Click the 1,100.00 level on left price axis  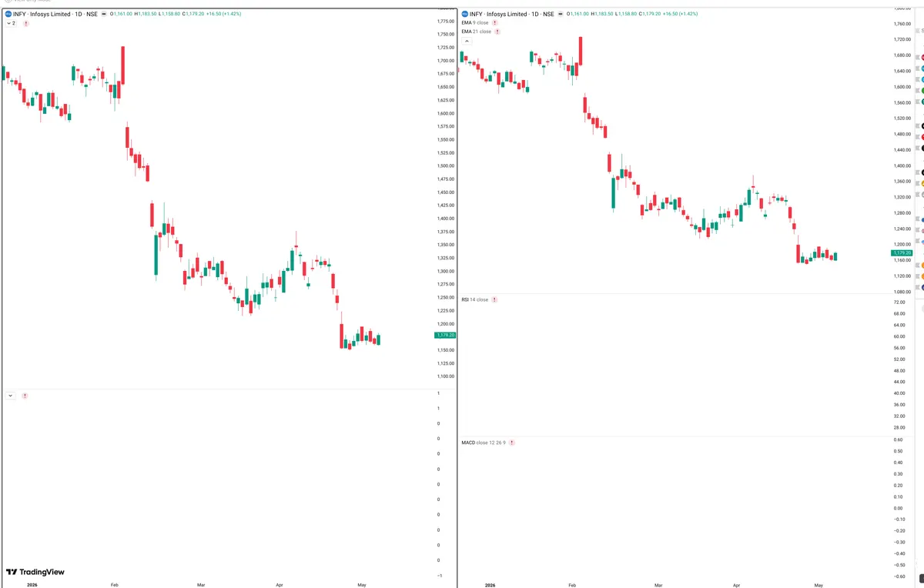(x=445, y=376)
